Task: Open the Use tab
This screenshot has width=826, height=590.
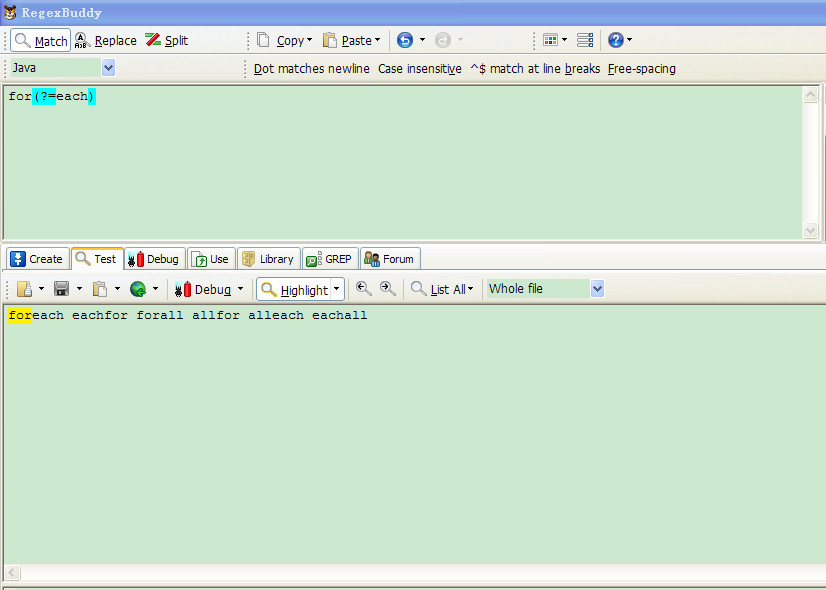Action: tap(211, 259)
